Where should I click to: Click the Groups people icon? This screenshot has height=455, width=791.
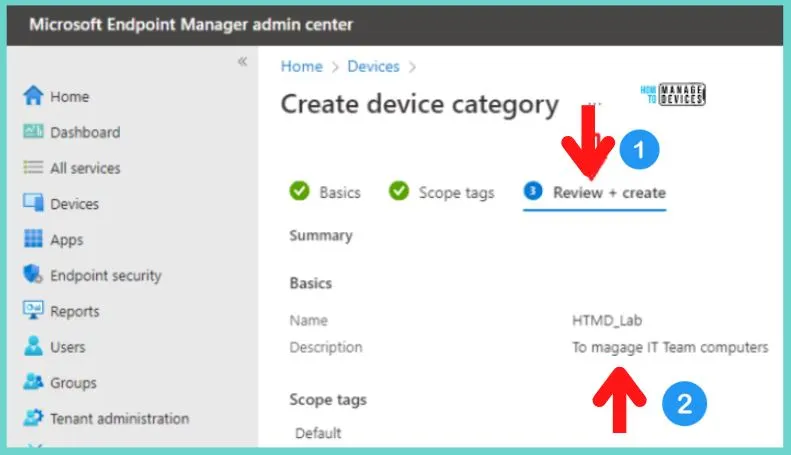(x=33, y=381)
